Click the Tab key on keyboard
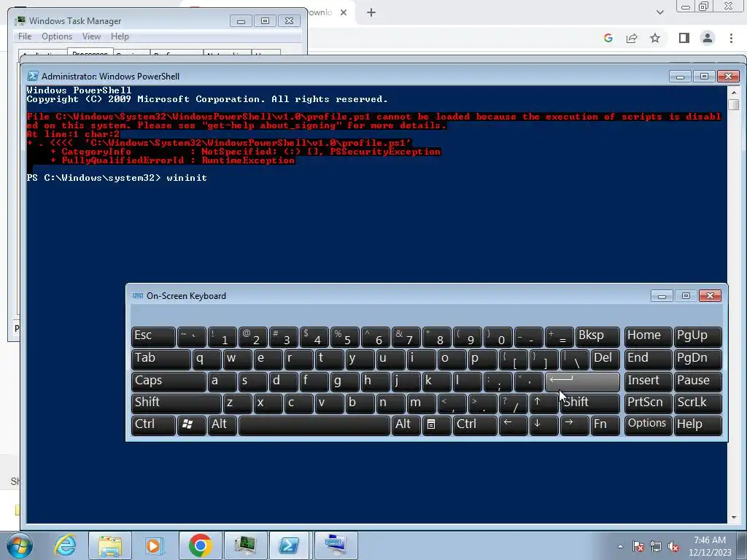Image resolution: width=747 pixels, height=560 pixels. click(161, 359)
